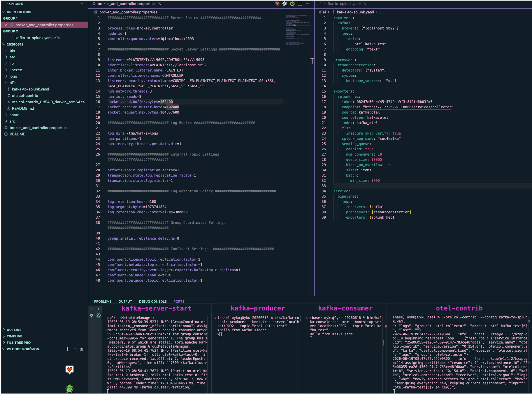Expand the libexec folder
Screen dimensions: 532x394
click(6, 70)
